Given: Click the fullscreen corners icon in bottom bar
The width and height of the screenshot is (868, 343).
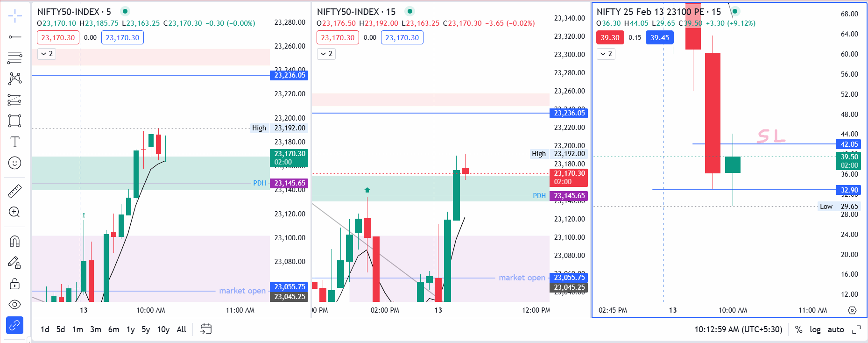Looking at the screenshot, I should point(856,329).
